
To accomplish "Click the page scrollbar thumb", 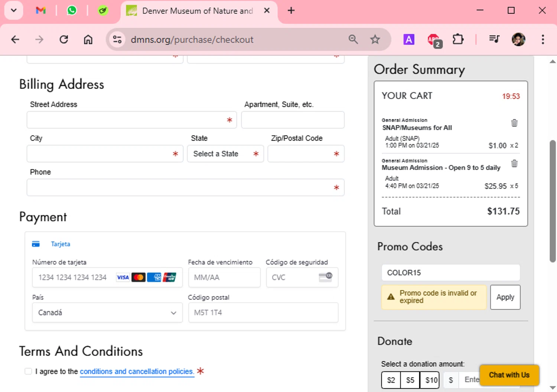I will 553,201.
